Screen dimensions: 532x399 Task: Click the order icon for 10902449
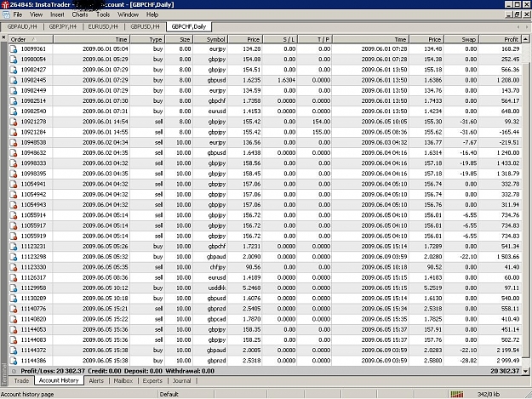14,90
